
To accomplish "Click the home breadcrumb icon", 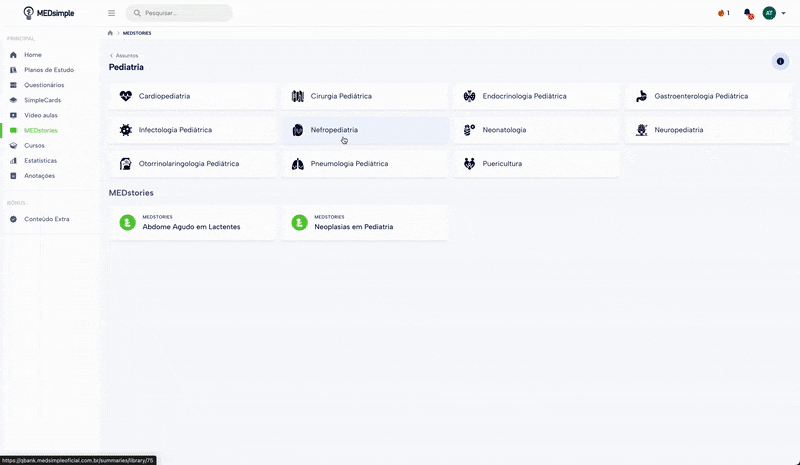I will [110, 33].
